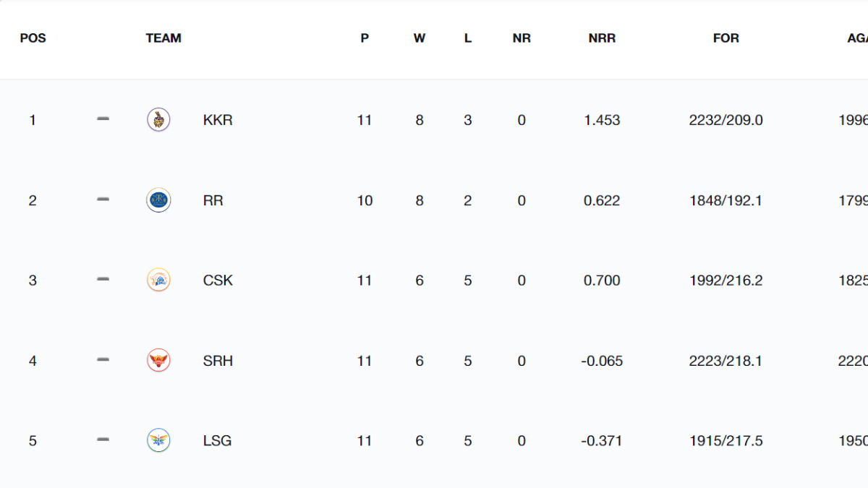Click the RR team logo

click(158, 200)
